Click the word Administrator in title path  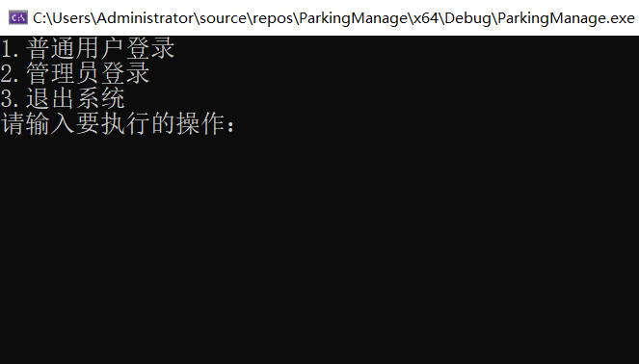[x=146, y=18]
